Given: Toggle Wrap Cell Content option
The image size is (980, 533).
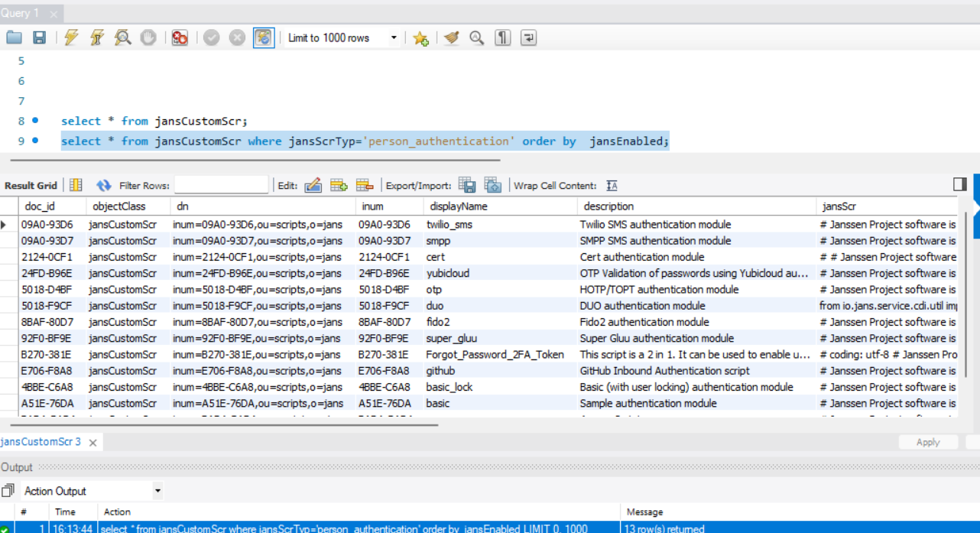Looking at the screenshot, I should (612, 185).
